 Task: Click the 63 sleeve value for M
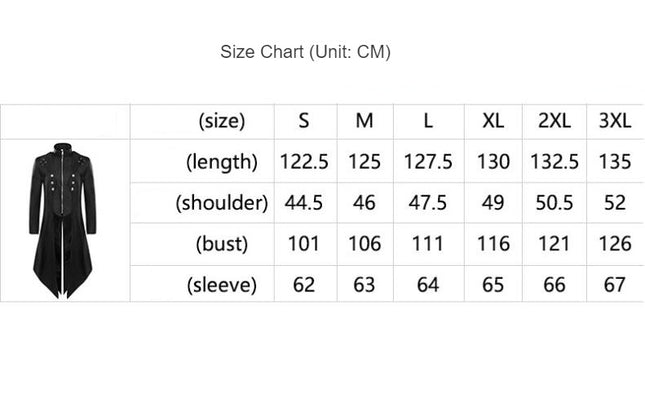tap(364, 285)
